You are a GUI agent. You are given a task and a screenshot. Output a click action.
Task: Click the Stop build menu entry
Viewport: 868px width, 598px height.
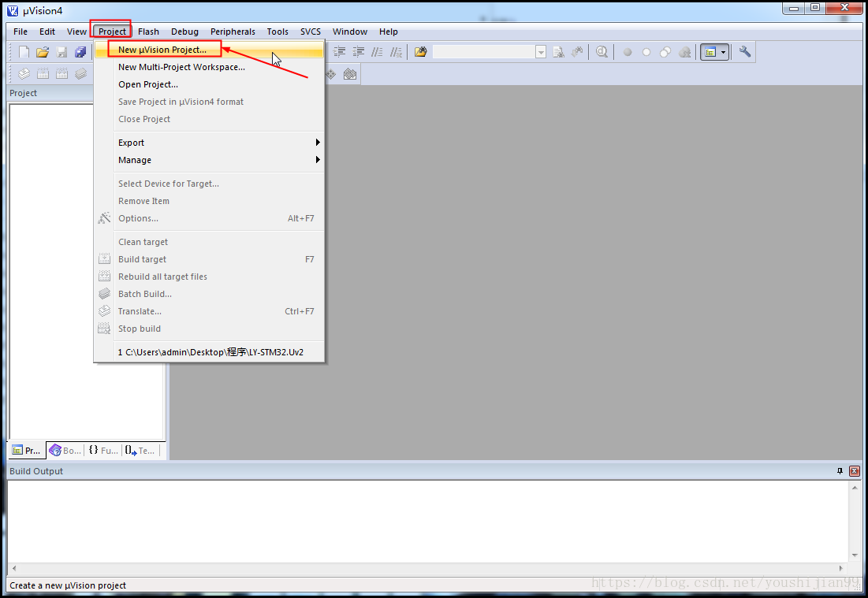coord(209,329)
